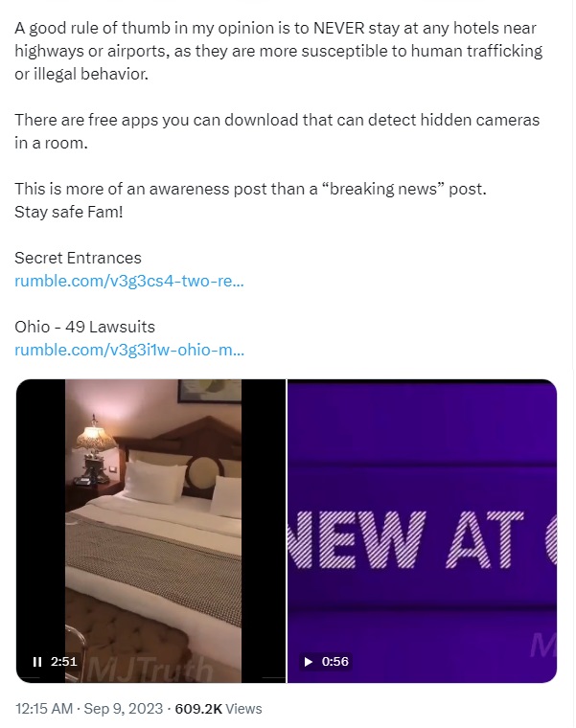Click the awareness post sentence
This screenshot has width=576, height=728.
pyautogui.click(x=250, y=189)
